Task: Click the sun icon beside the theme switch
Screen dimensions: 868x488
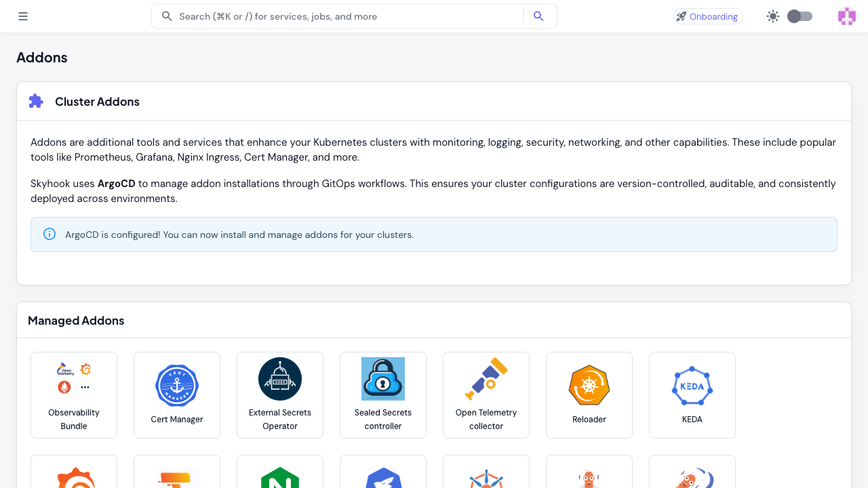Action: tap(773, 16)
